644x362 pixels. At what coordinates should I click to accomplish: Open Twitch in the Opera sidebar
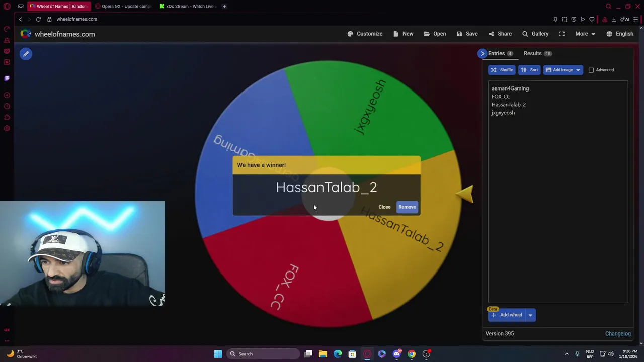tap(7, 78)
